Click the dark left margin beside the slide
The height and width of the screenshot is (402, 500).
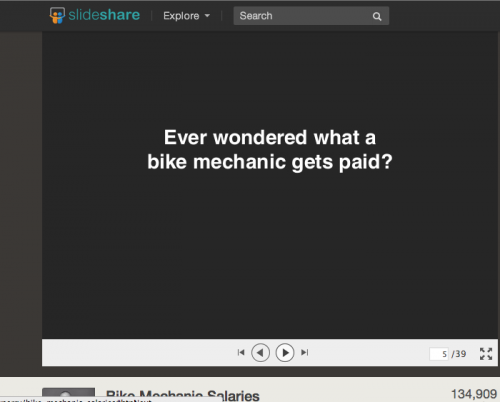tap(21, 199)
